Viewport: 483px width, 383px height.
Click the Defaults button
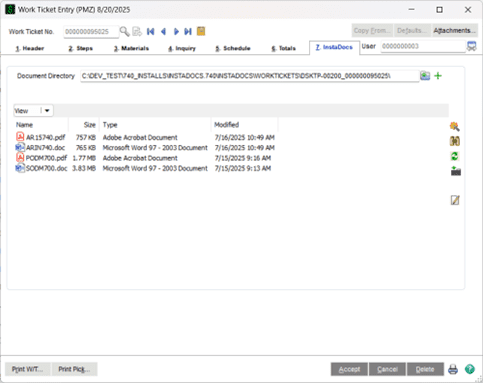click(412, 31)
